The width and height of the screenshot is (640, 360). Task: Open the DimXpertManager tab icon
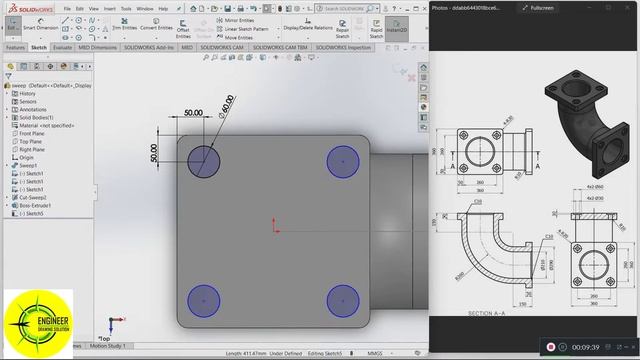click(x=50, y=66)
